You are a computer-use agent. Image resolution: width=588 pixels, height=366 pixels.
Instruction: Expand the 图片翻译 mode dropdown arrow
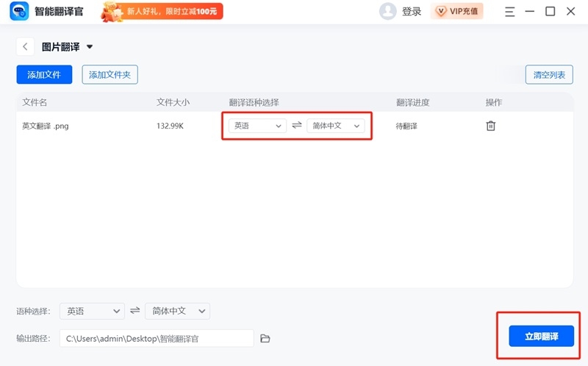90,47
